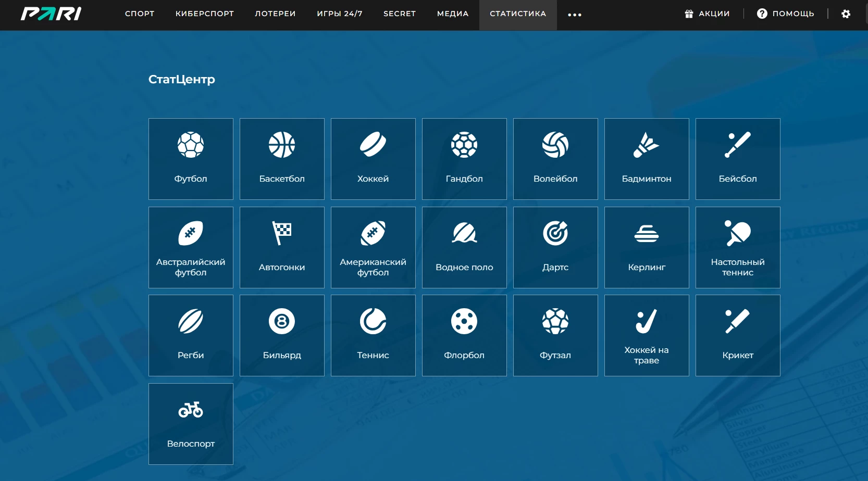This screenshot has height=481, width=868.
Task: Open the Игры 24/7 section
Action: [x=340, y=14]
